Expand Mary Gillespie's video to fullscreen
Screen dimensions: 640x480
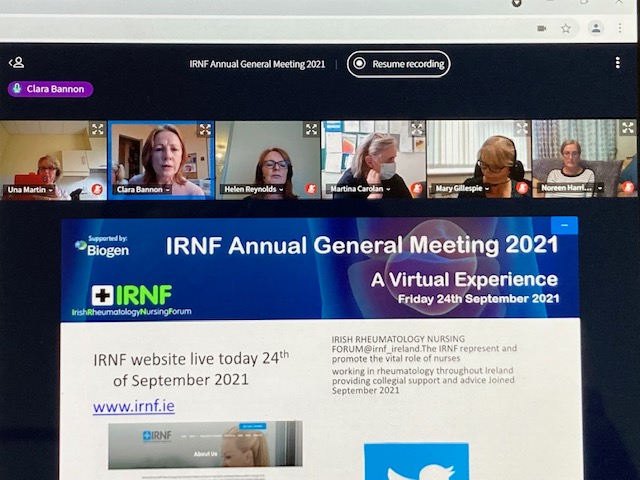522,128
